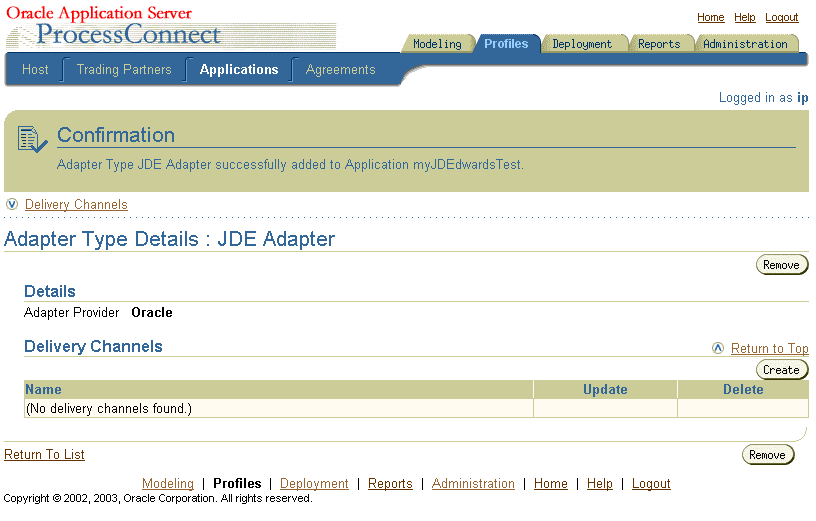Open the Modeling tab

(x=437, y=44)
